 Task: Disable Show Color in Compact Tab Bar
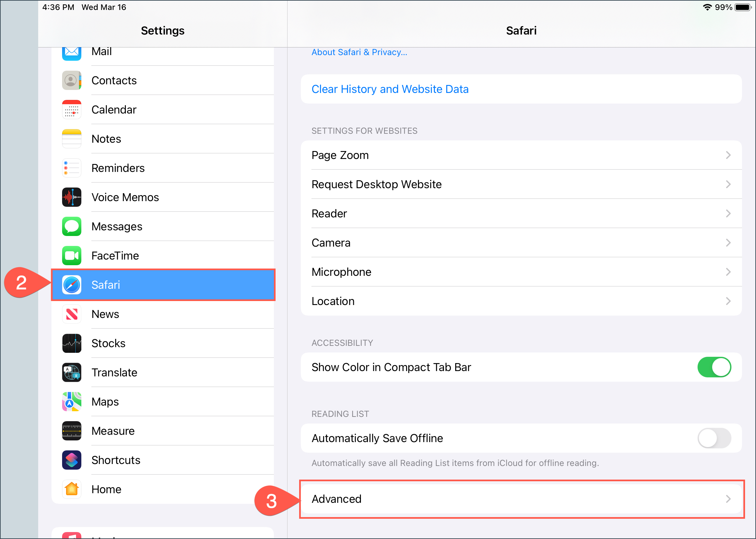pos(714,367)
